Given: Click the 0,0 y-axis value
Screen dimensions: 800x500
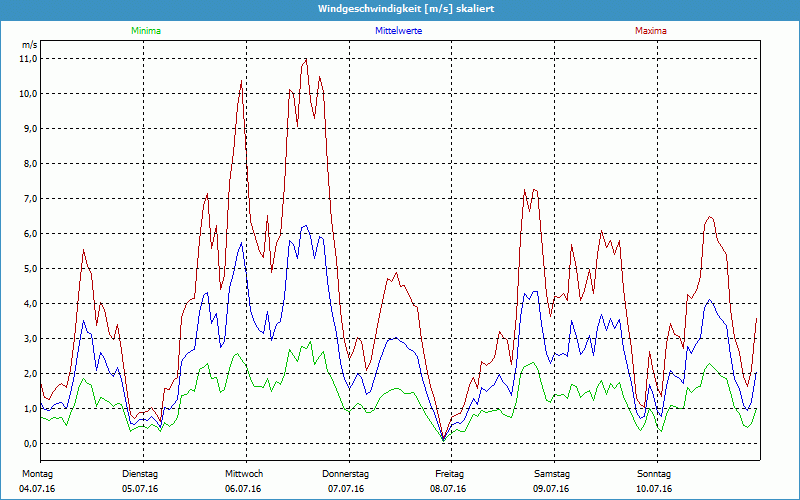Looking at the screenshot, I should (x=31, y=444).
